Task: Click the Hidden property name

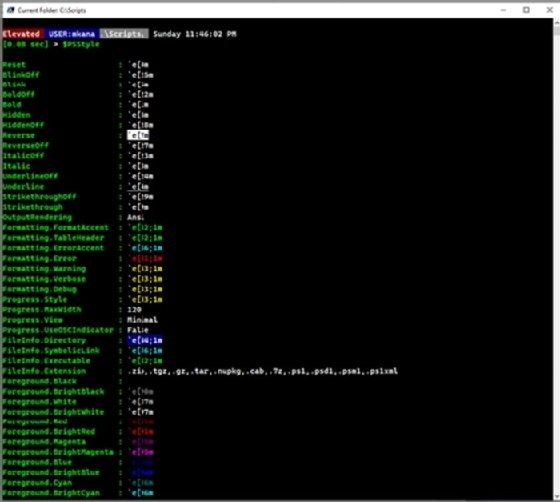Action: (x=16, y=115)
